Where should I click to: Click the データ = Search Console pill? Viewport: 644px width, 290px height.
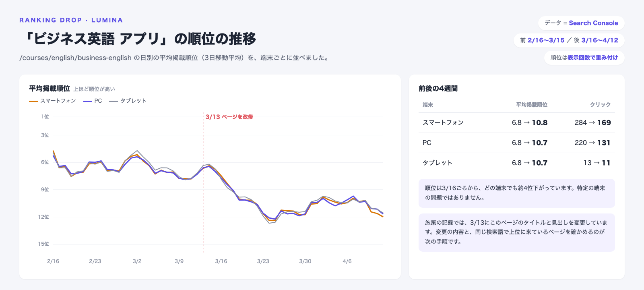(581, 23)
